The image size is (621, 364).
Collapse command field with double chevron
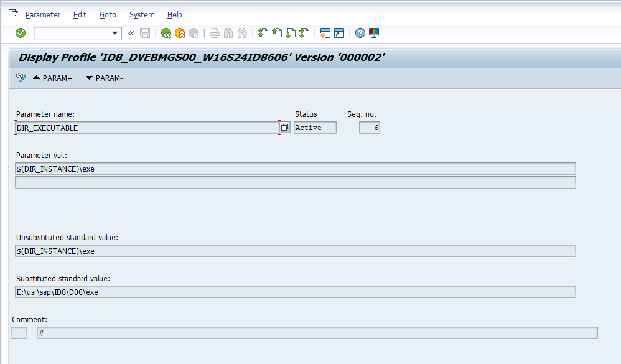pyautogui.click(x=131, y=33)
